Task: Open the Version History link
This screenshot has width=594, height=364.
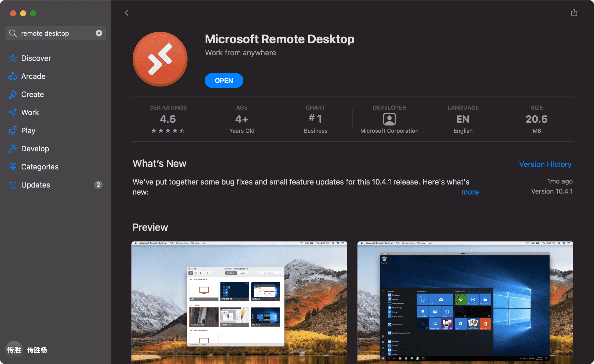Action: (x=545, y=164)
